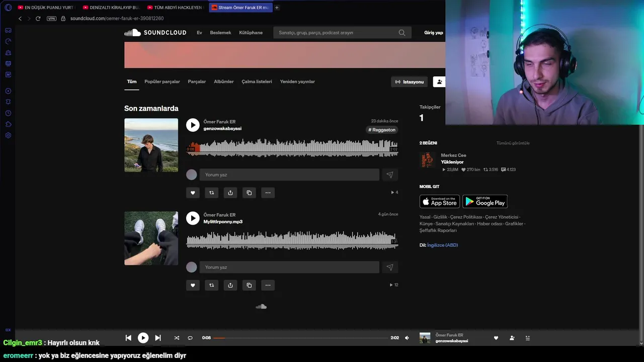Viewport: 644px width, 362px height.
Task: Switch to the Parçalar tab
Action: pos(197,81)
